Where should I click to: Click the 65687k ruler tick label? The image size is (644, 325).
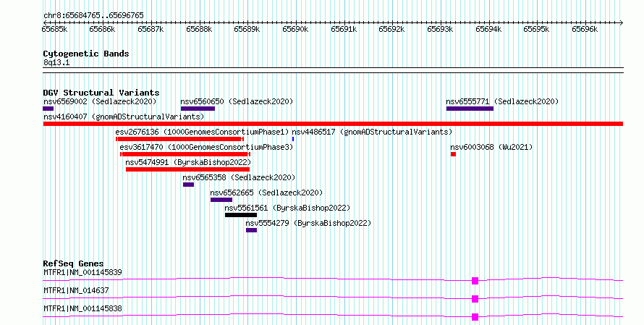point(151,29)
